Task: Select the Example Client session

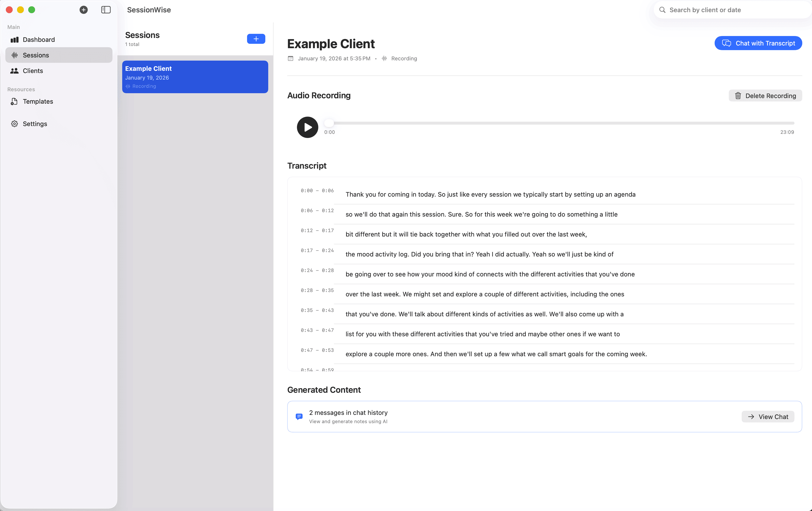Action: 195,76
